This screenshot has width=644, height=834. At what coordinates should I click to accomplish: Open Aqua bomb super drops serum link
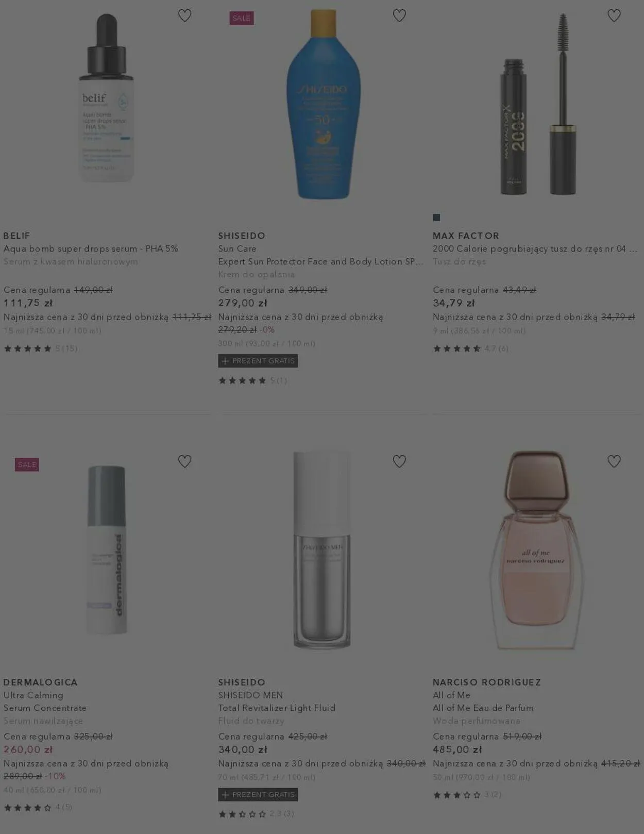91,248
